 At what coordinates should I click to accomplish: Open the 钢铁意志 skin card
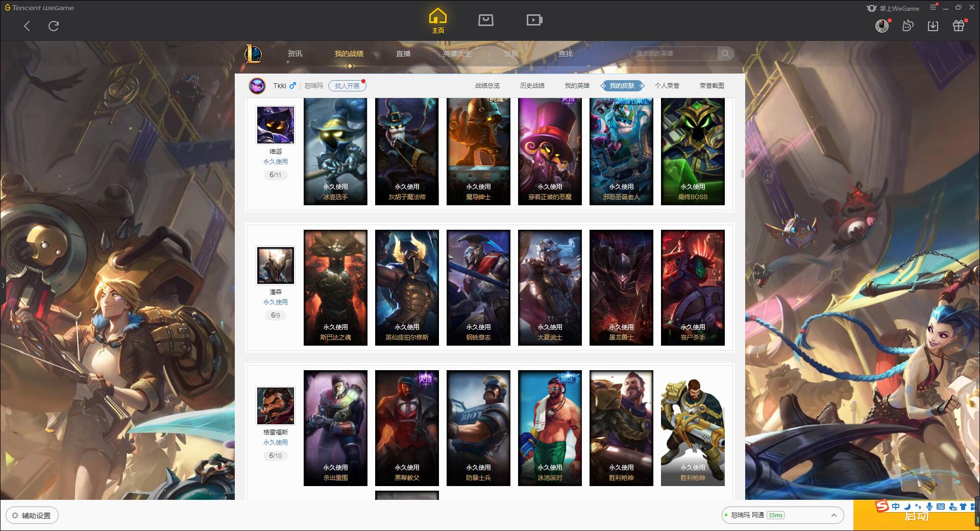pyautogui.click(x=478, y=287)
